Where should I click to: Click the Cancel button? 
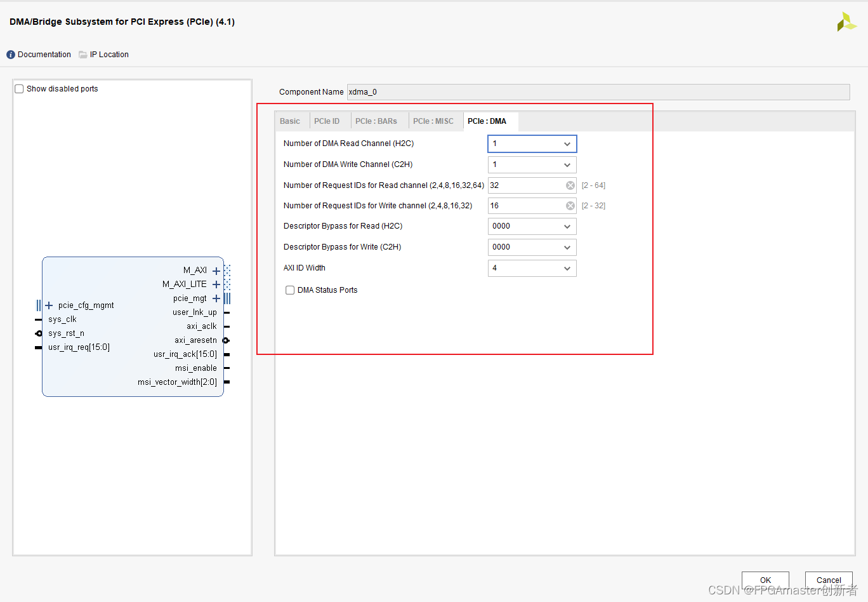click(829, 580)
